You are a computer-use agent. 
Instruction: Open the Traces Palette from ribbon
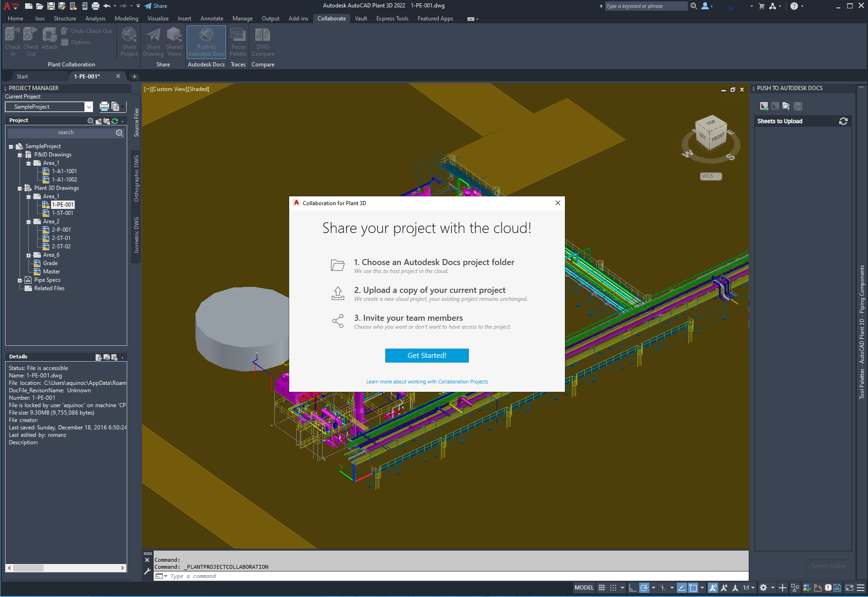[x=238, y=42]
